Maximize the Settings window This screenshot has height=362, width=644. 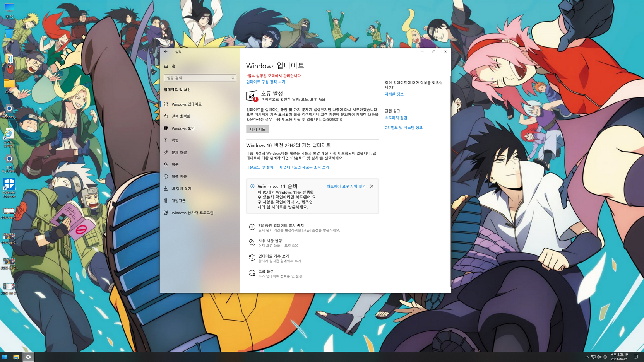tap(434, 52)
